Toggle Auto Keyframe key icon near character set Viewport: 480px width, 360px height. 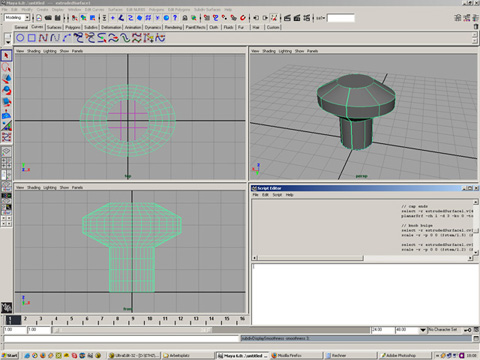(x=467, y=330)
